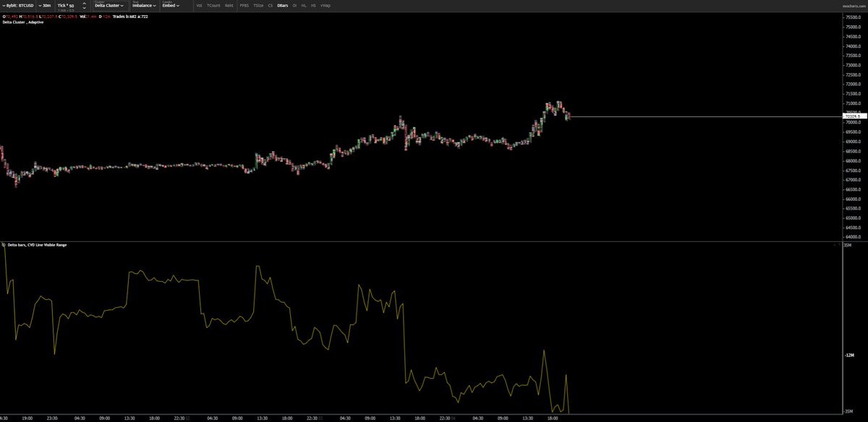
Task: Toggle the TSize indicator
Action: click(258, 5)
